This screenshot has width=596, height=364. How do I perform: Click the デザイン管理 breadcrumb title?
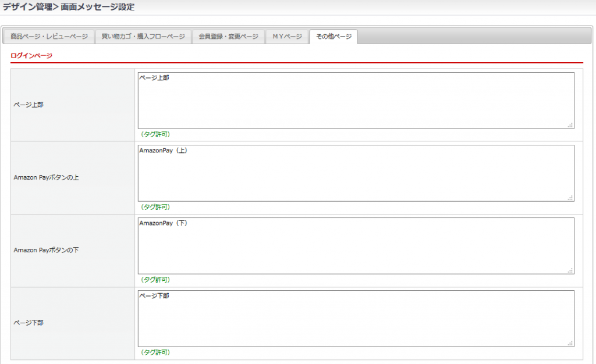click(27, 7)
